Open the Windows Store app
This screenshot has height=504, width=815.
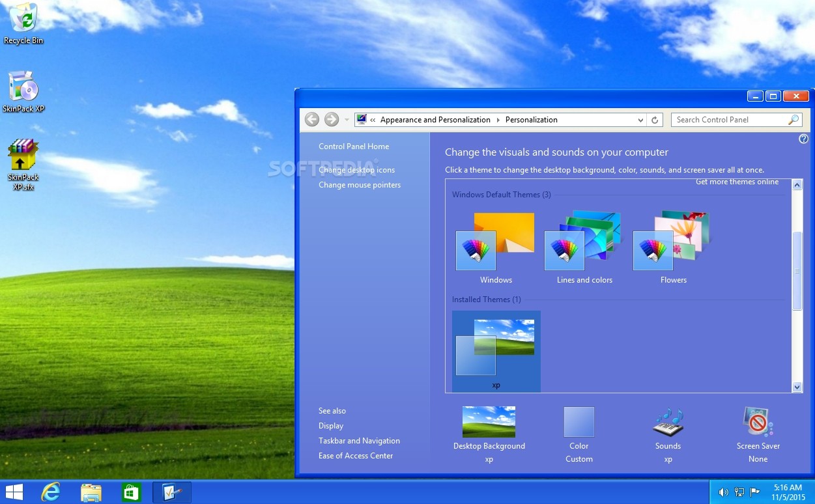tap(131, 492)
